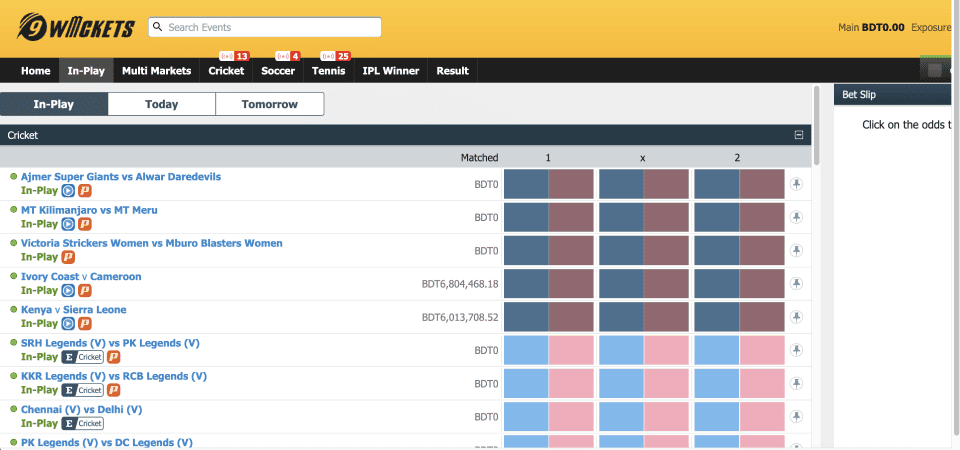The height and width of the screenshot is (450, 960).
Task: Click E Cricket badge for KKR Legends match
Action: [x=83, y=390]
